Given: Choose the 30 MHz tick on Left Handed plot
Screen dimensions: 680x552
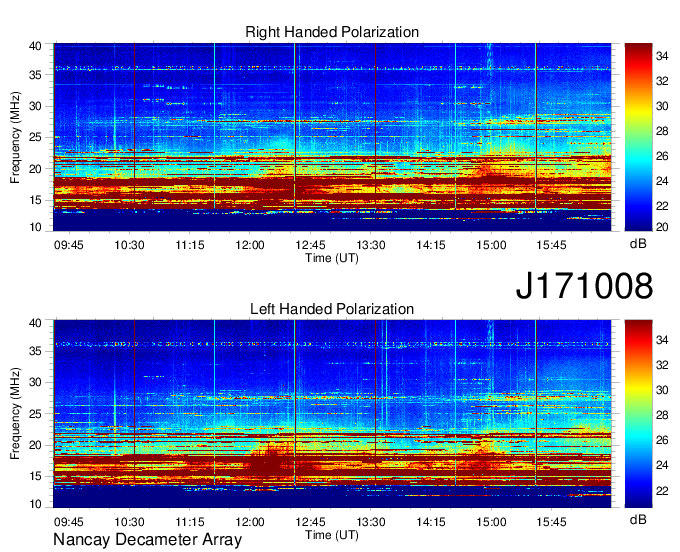Looking at the screenshot, I should pos(35,382).
